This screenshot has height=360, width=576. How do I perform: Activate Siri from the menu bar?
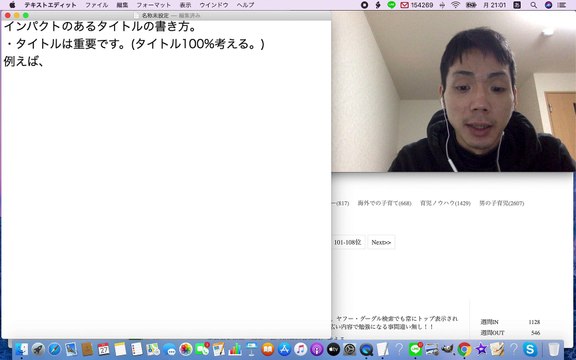coord(548,5)
